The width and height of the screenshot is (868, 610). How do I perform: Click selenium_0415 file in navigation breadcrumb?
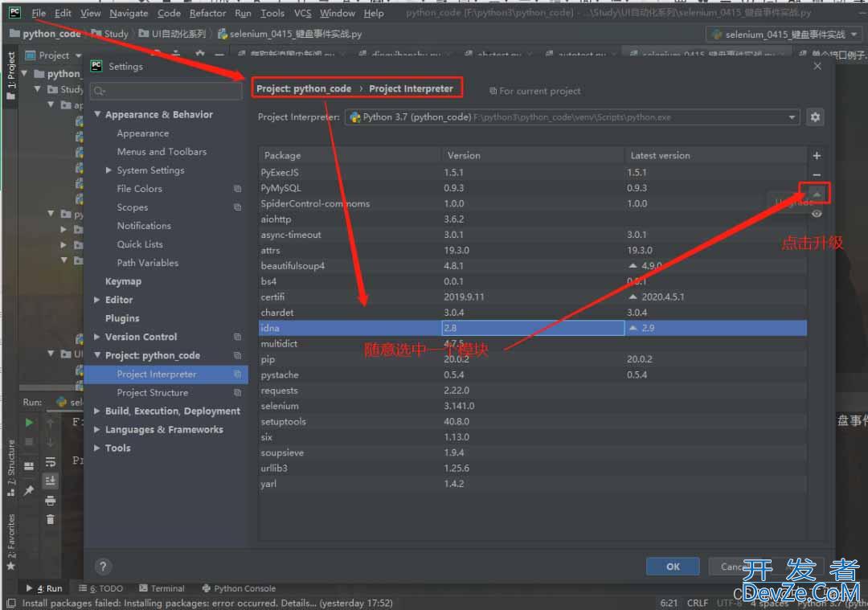[290, 35]
